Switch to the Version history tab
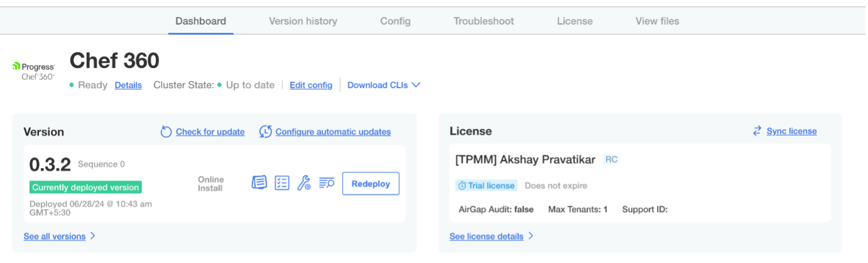This screenshot has width=868, height=263. point(303,21)
